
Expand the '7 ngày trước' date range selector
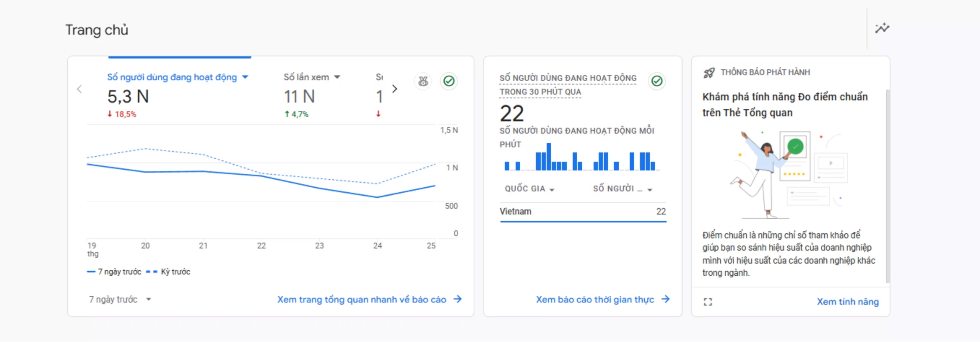(120, 299)
